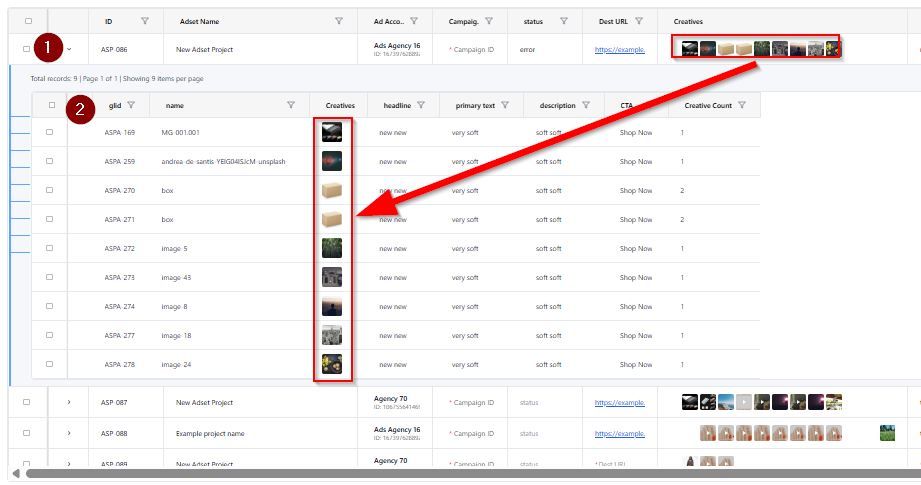Tick the checkbox for row ASP 086
The width and height of the screenshot is (921, 485).
tap(27, 49)
